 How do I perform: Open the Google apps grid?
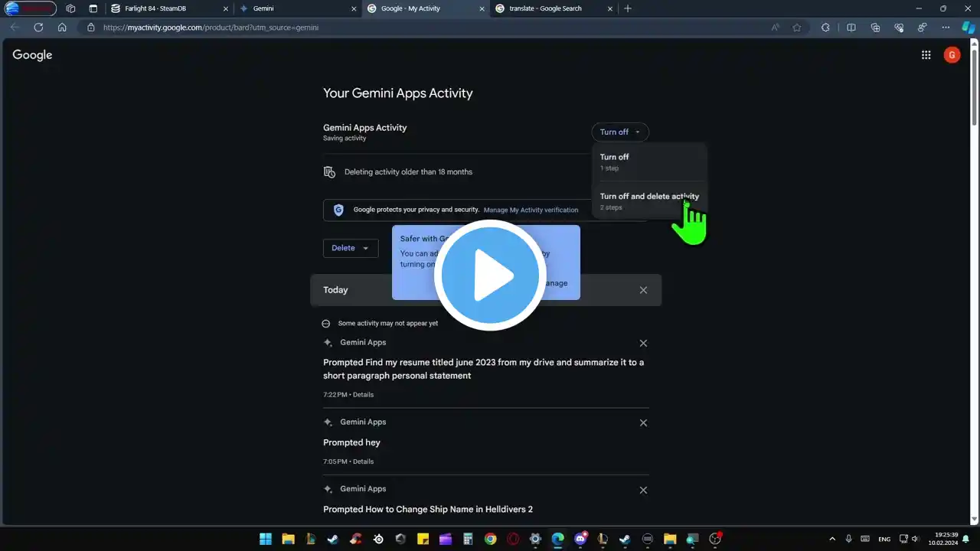click(926, 55)
